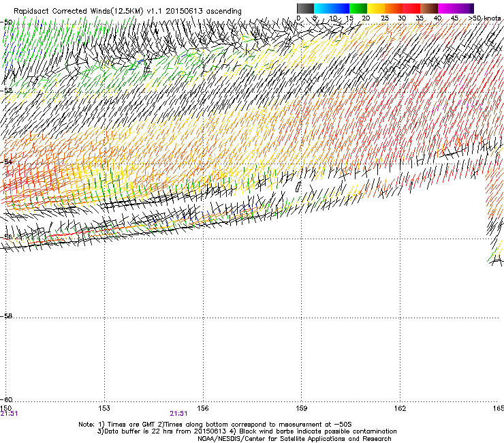504x443 pixels.
Task: Click the -58 latitude axis label
Action: 6,316
